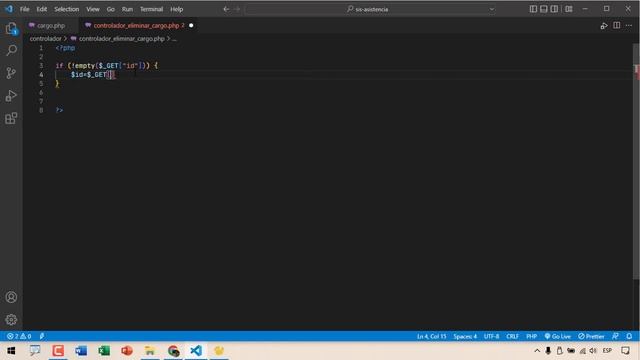Viewport: 640px width, 360px height.
Task: Open the Search view in activity bar
Action: [11, 51]
